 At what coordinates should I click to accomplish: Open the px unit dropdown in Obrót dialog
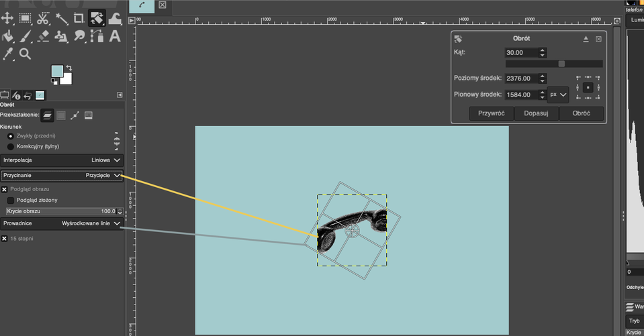[558, 95]
